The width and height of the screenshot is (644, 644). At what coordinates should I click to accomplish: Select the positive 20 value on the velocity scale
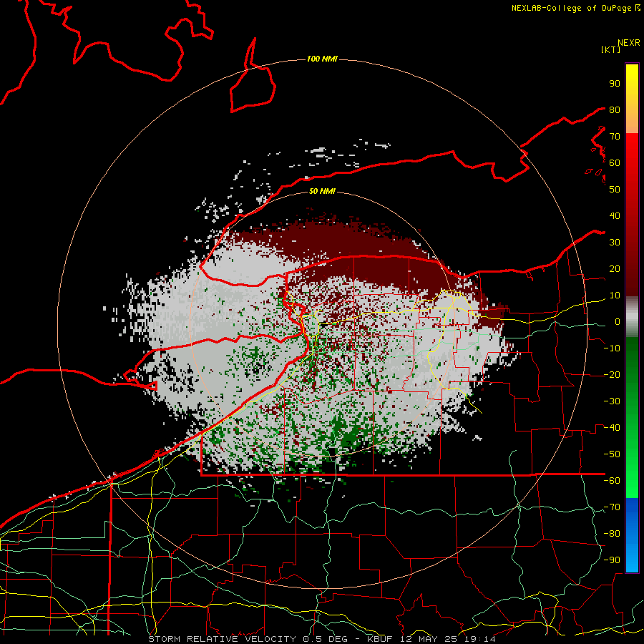coord(615,268)
